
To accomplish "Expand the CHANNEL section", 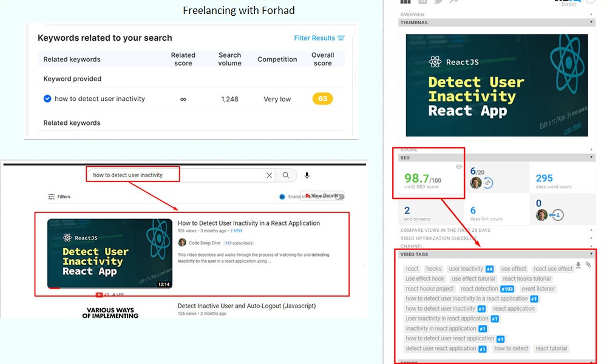I will (591, 245).
